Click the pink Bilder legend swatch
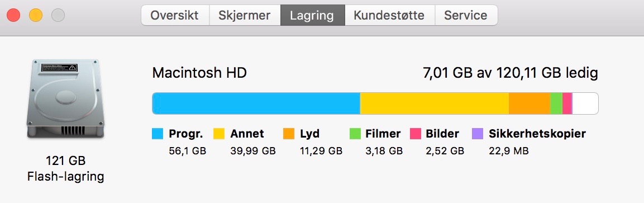The width and height of the screenshot is (644, 203). [x=416, y=134]
